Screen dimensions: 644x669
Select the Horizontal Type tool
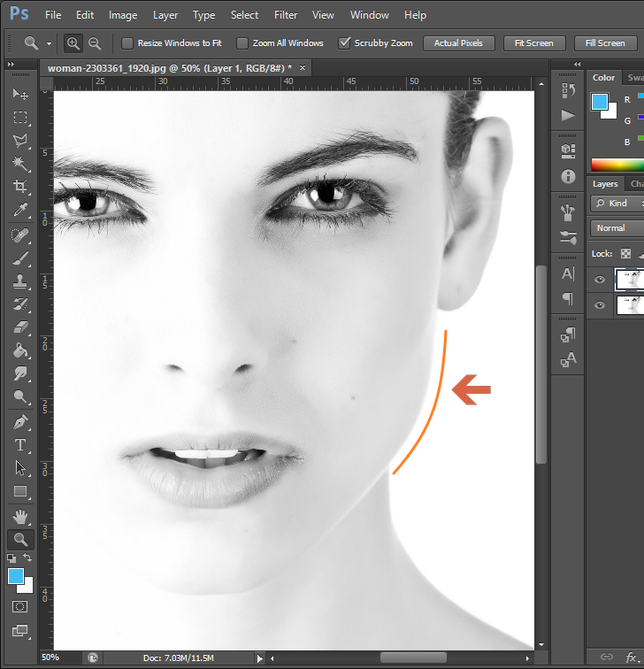click(x=20, y=445)
